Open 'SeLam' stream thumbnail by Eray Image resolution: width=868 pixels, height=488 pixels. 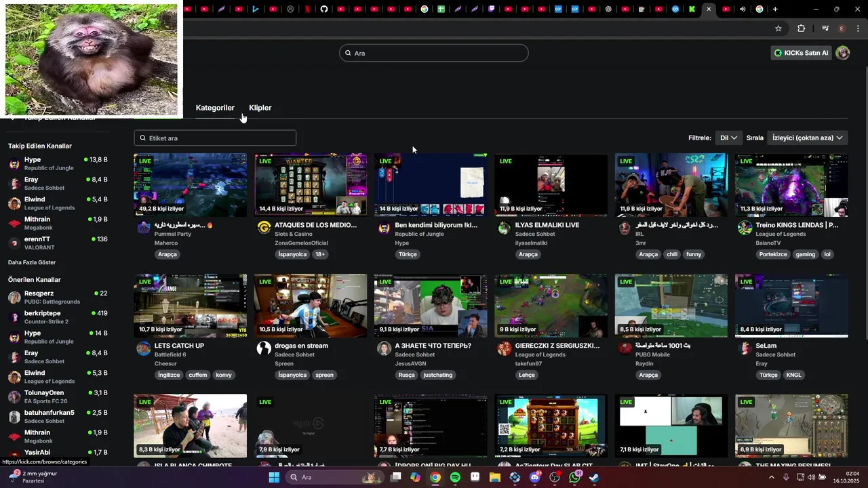791,306
